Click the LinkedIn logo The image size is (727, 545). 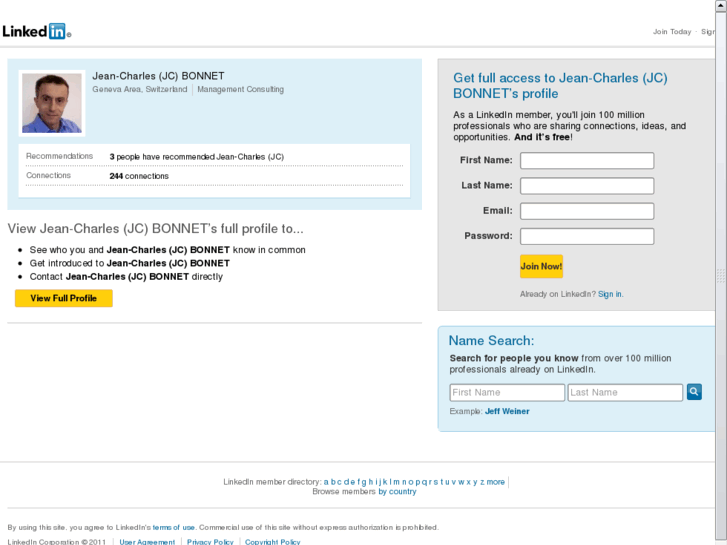[36, 31]
